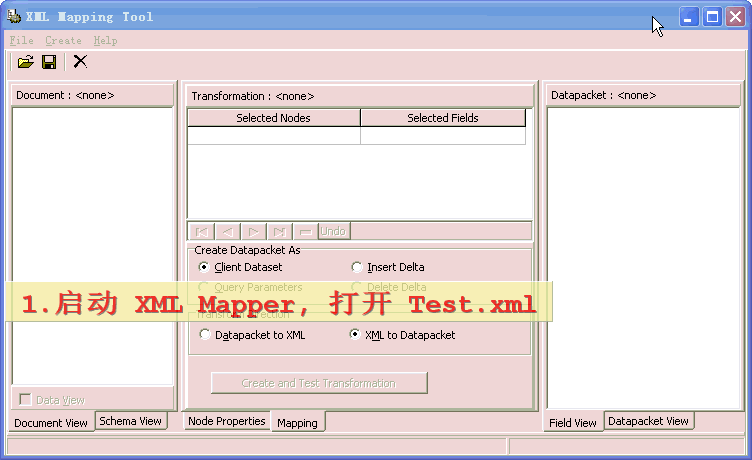Open the Create menu
Viewport: 752px width, 460px height.
click(x=63, y=40)
